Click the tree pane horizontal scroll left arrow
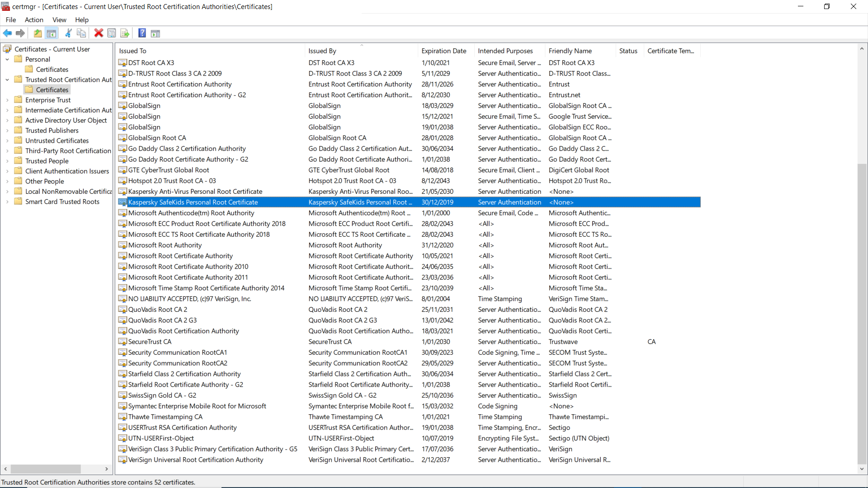 5,469
